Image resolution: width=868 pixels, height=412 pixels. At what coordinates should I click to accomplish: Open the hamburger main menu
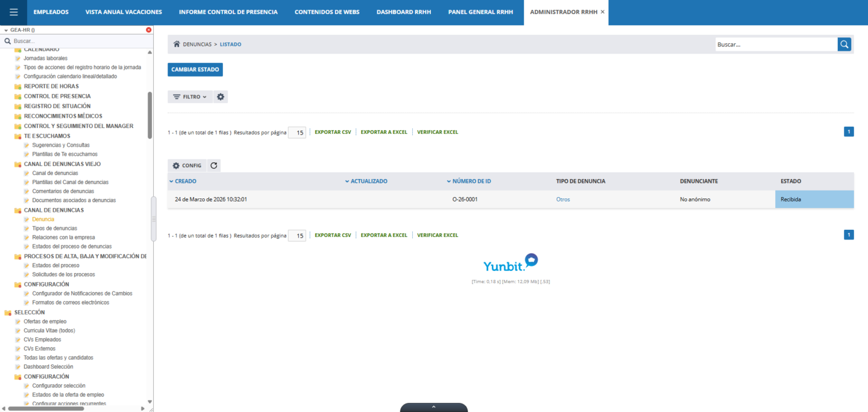click(x=13, y=12)
